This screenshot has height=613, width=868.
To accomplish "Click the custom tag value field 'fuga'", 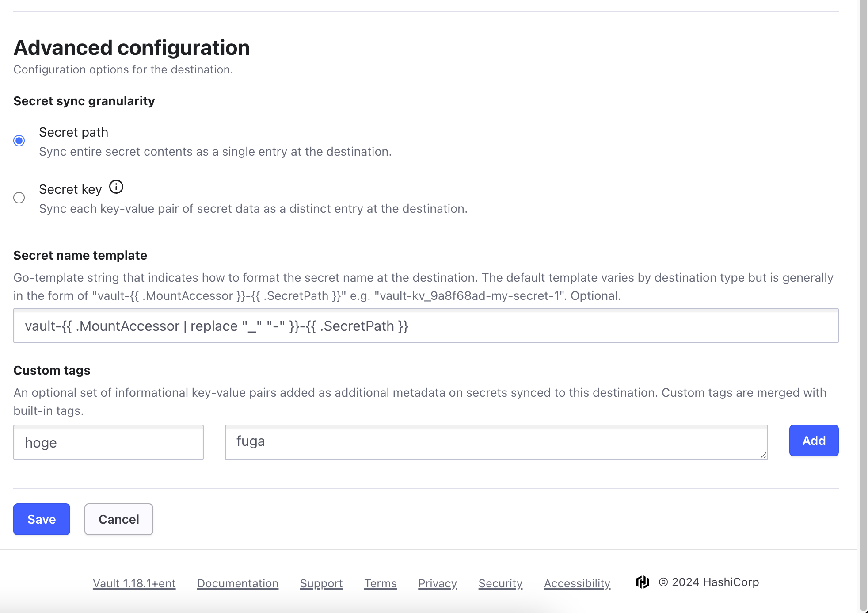I will coord(496,442).
